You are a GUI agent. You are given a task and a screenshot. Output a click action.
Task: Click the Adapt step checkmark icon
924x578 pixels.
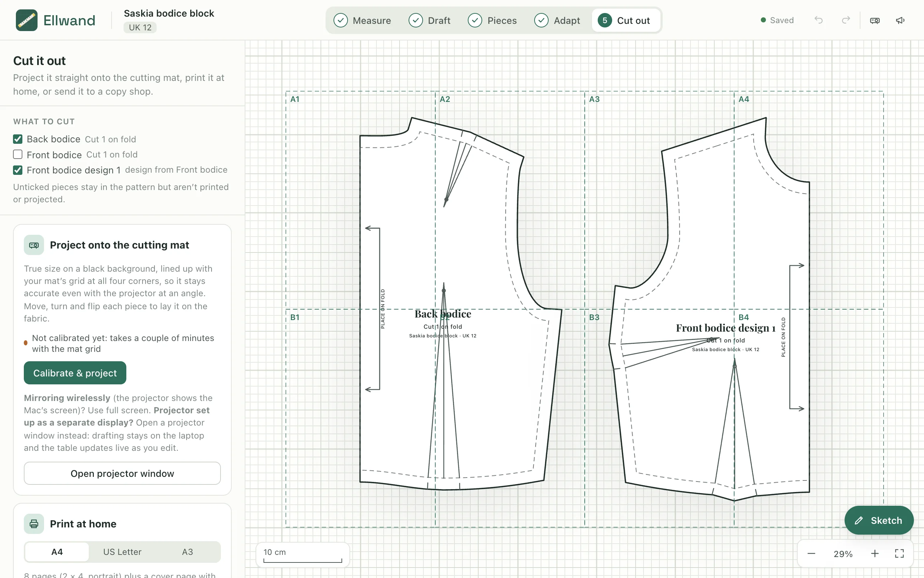tap(541, 20)
